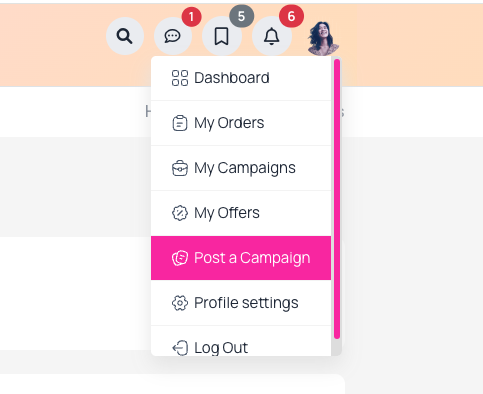
Task: Click the gray bookmarks count badge
Action: click(x=241, y=16)
